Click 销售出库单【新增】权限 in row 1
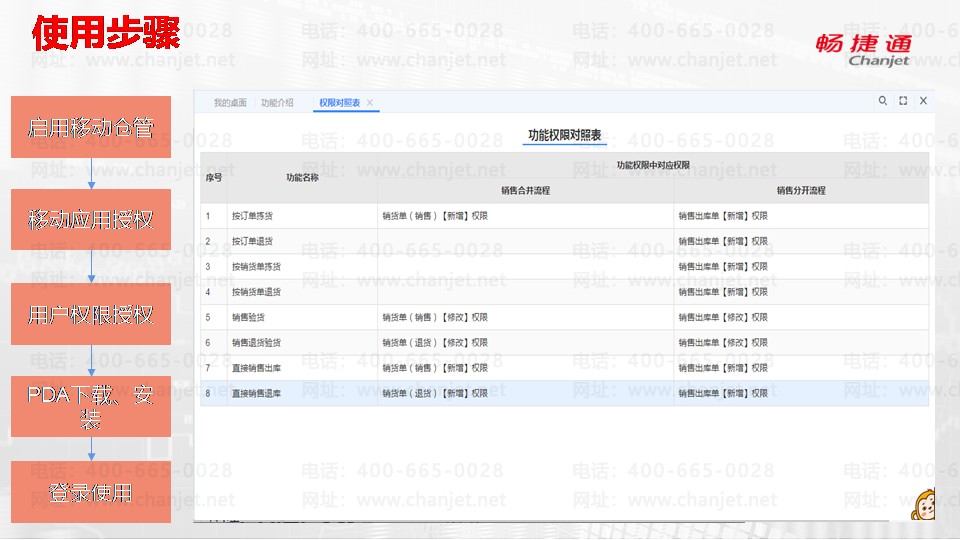The image size is (960, 540). pyautogui.click(x=723, y=216)
